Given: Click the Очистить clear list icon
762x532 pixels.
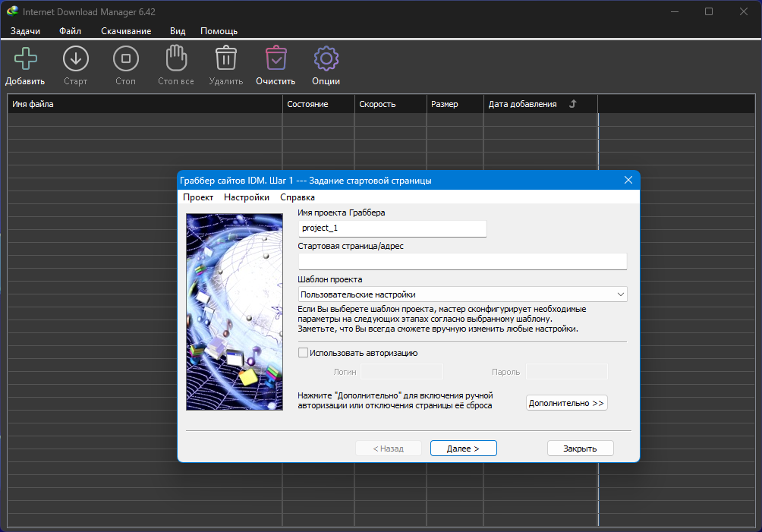Looking at the screenshot, I should tap(276, 59).
